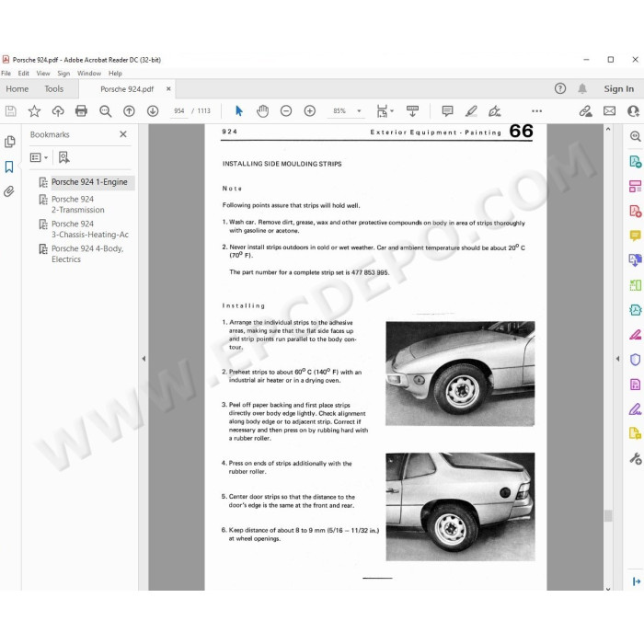Open fit page options tool
The width and height of the screenshot is (644, 644).
pos(385,111)
